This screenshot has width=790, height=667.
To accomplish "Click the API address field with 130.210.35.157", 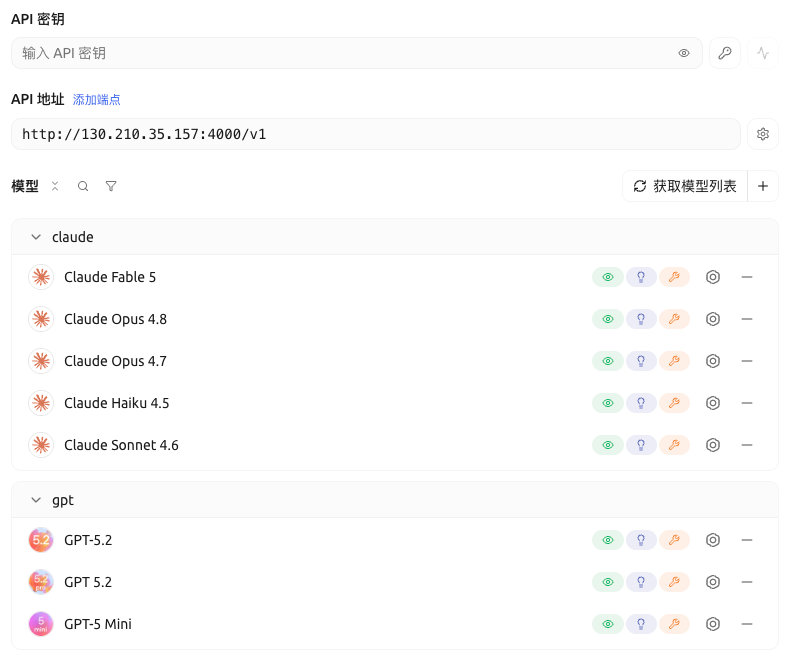I will click(x=376, y=134).
